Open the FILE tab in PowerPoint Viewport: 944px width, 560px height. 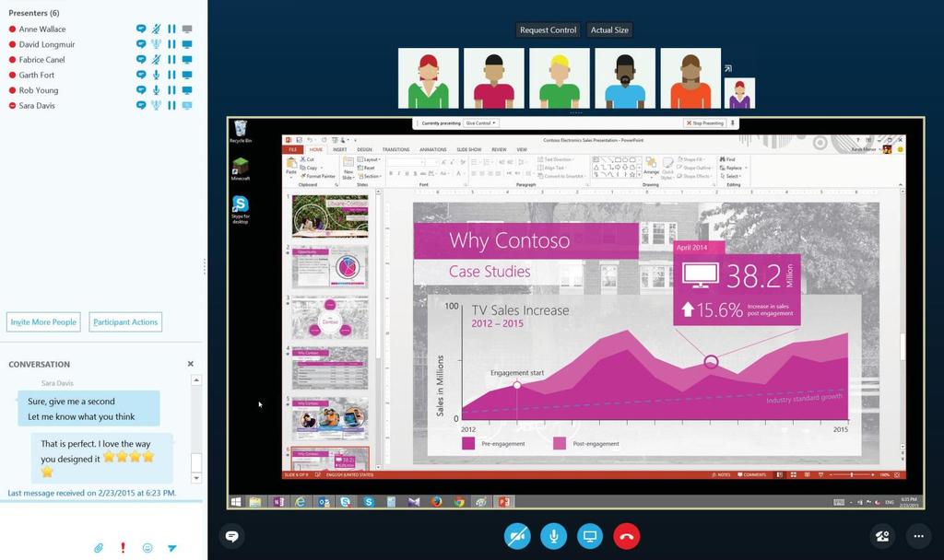point(292,149)
